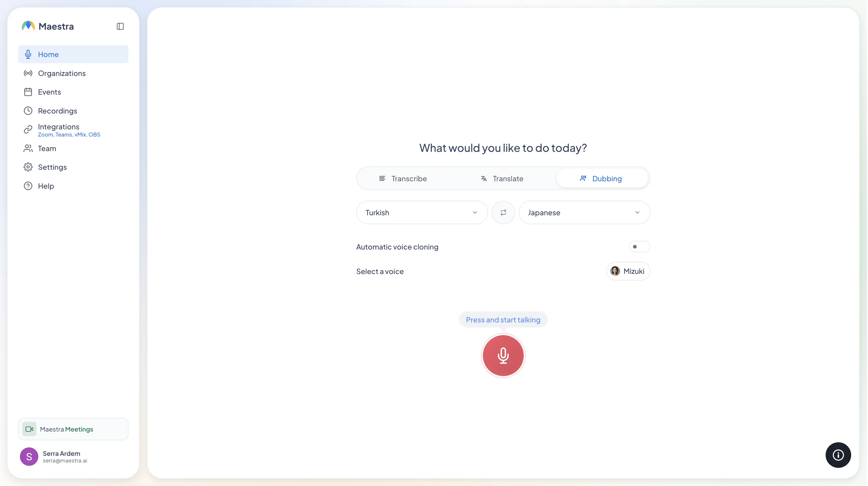Open the Mizuki voice selector
Image resolution: width=868 pixels, height=486 pixels.
pos(628,271)
